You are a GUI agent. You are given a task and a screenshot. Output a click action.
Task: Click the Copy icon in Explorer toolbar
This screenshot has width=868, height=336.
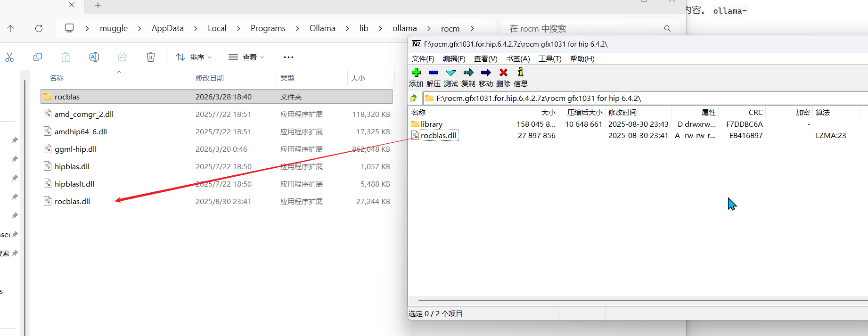coord(38,57)
